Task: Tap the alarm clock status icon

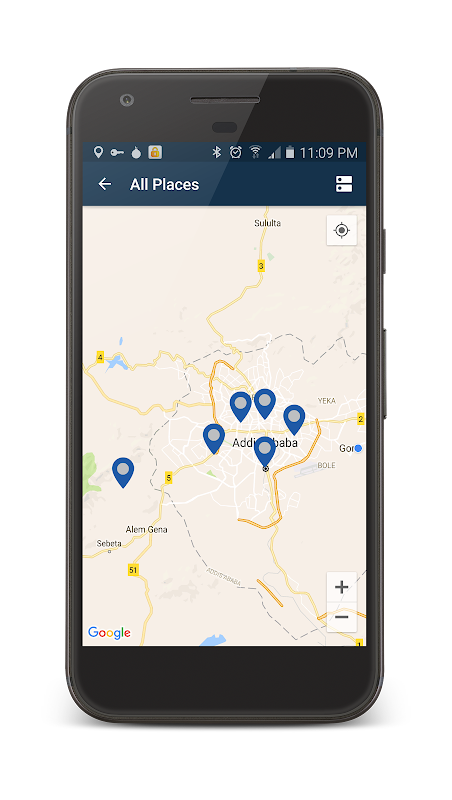Action: [235, 152]
